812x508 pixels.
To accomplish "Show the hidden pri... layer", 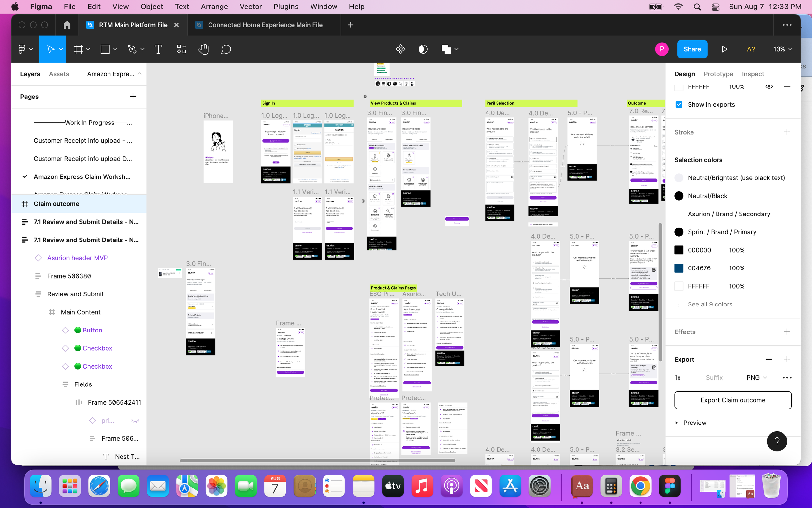I will point(135,421).
